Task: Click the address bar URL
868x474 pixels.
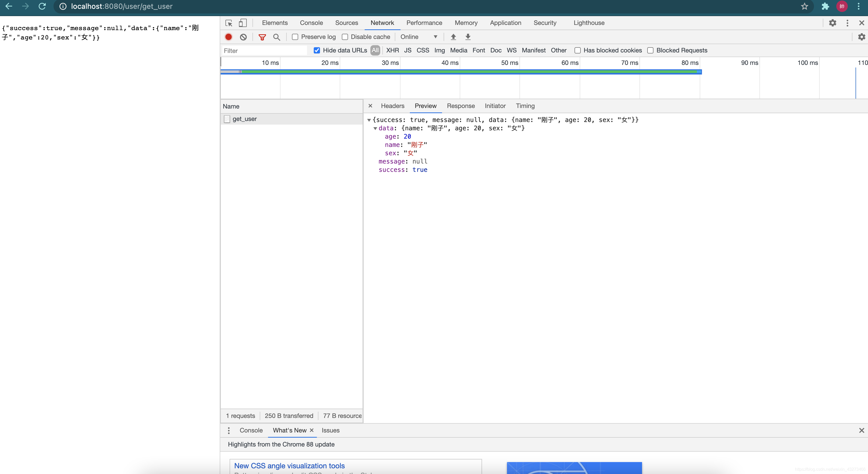Action: tap(122, 6)
